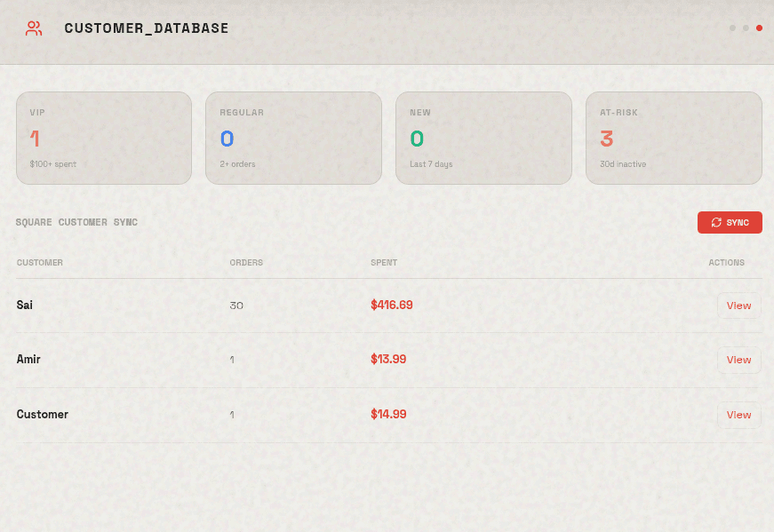Click the $13.99 spent value
This screenshot has height=532, width=774.
[x=388, y=360]
